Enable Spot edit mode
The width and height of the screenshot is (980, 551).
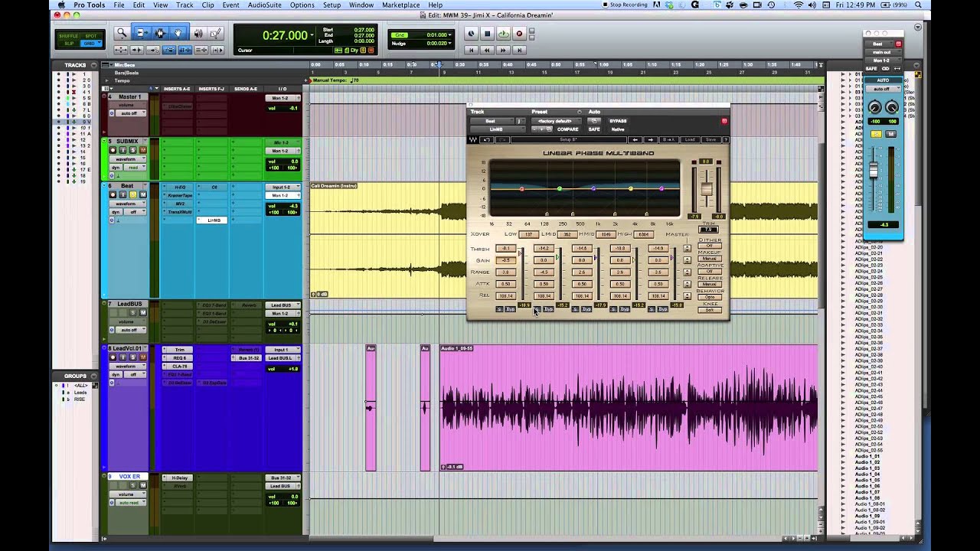click(x=90, y=36)
